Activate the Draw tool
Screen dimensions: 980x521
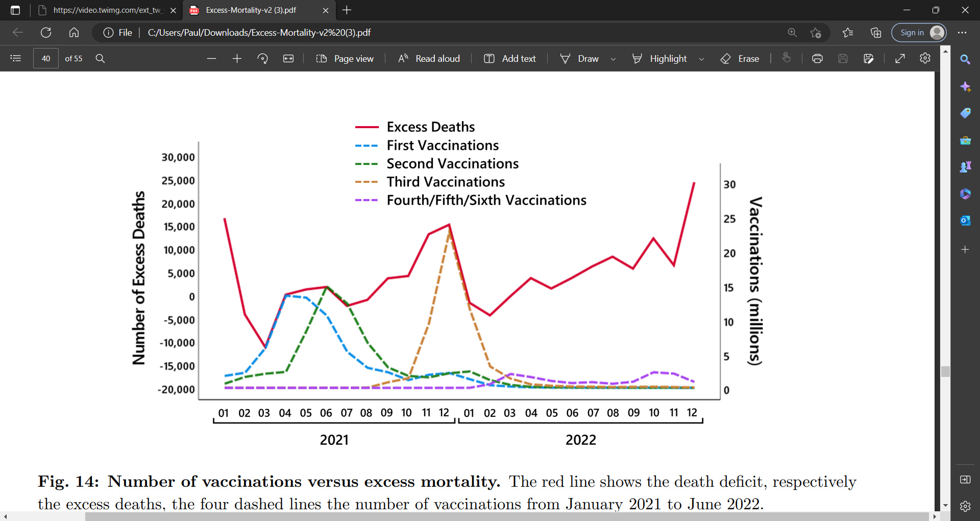point(580,59)
